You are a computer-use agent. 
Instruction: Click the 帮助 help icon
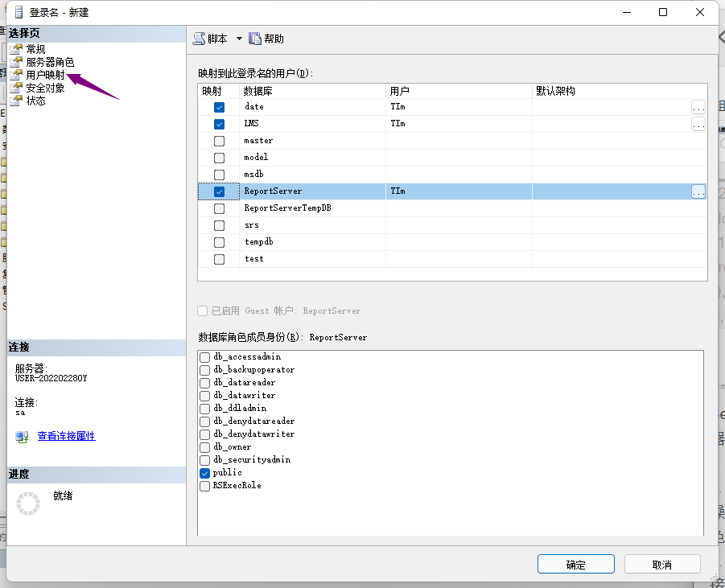click(x=255, y=39)
